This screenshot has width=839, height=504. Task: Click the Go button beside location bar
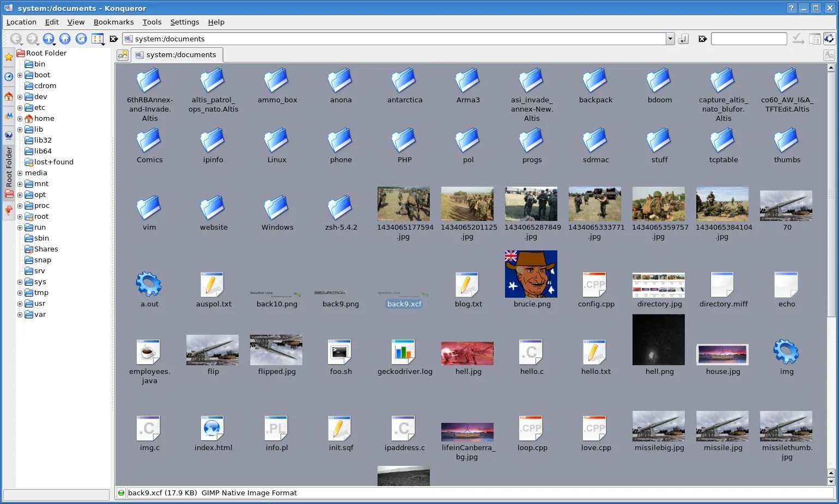tap(684, 39)
